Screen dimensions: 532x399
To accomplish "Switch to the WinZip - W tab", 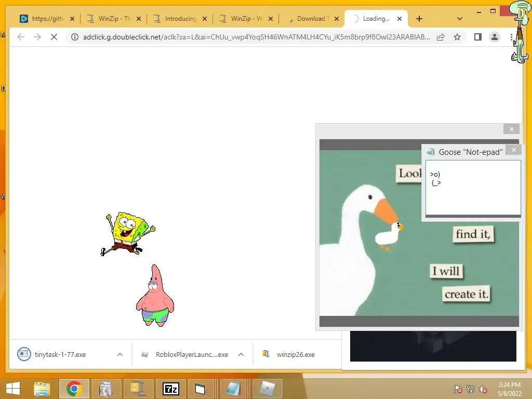I will pos(246,19).
